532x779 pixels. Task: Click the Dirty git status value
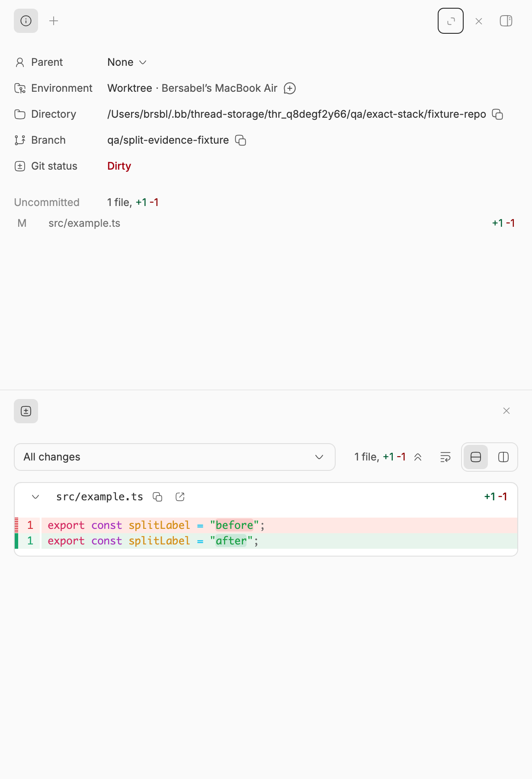tap(119, 166)
